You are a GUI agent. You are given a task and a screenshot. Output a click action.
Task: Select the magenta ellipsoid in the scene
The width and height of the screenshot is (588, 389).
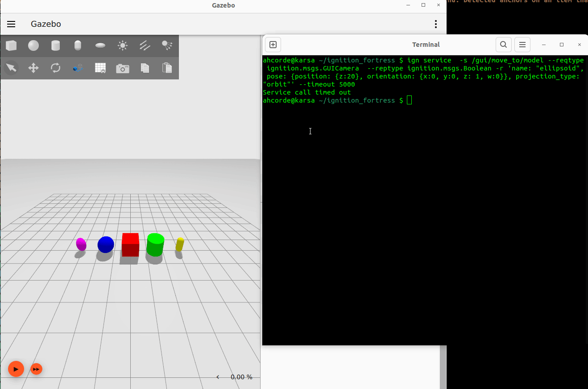point(81,244)
